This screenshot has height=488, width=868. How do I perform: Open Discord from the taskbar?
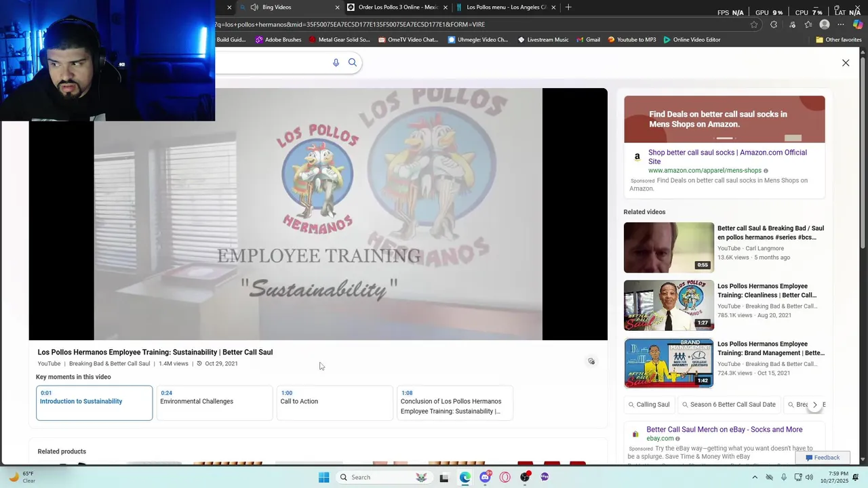pyautogui.click(x=485, y=477)
